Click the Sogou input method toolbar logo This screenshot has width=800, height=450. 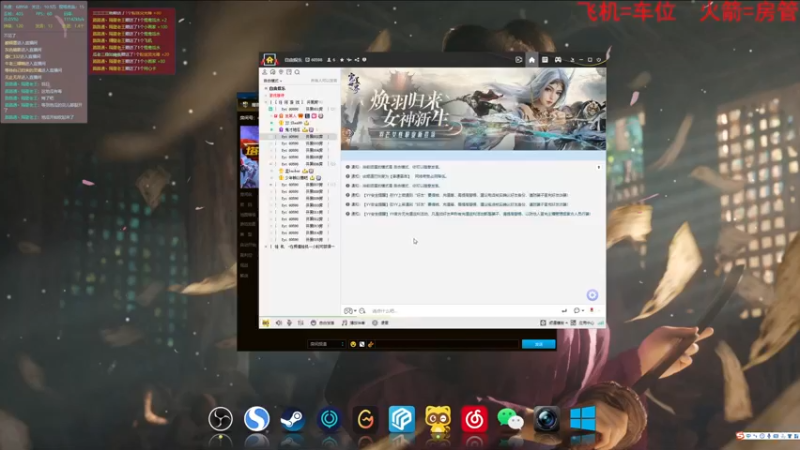pyautogui.click(x=740, y=436)
